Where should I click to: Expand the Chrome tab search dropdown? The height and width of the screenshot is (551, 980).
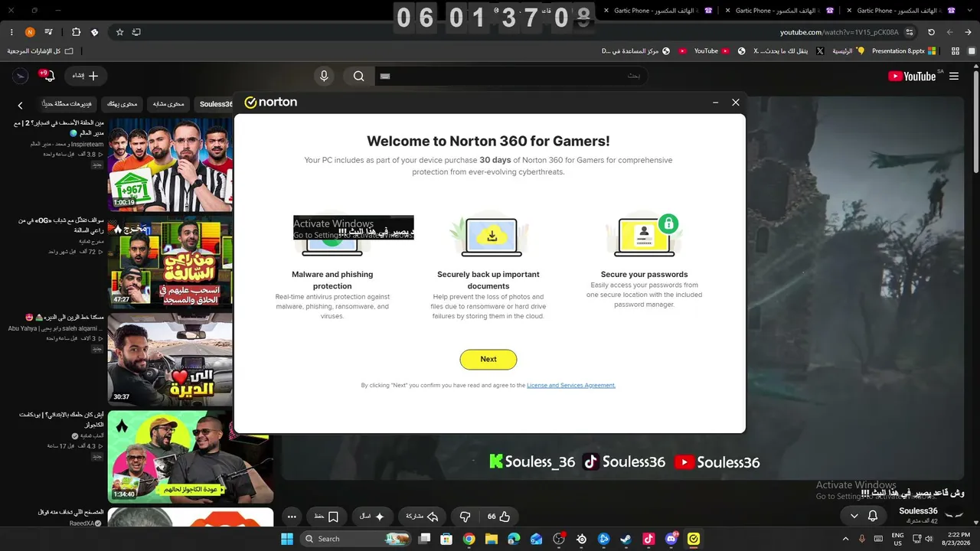click(x=970, y=11)
